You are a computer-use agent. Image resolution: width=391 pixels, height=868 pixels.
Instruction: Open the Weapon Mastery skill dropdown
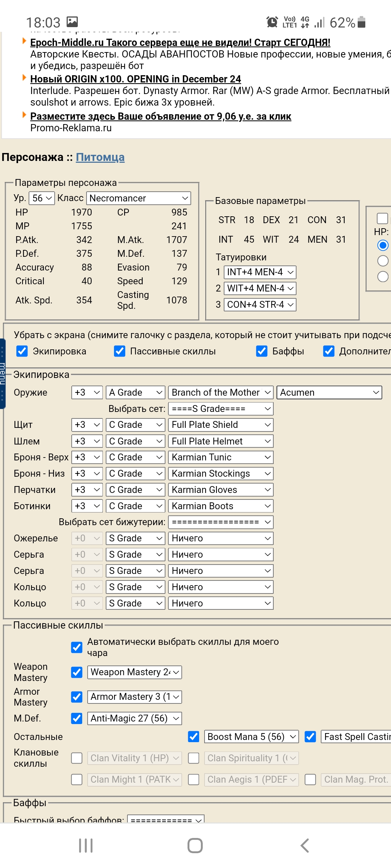(135, 672)
